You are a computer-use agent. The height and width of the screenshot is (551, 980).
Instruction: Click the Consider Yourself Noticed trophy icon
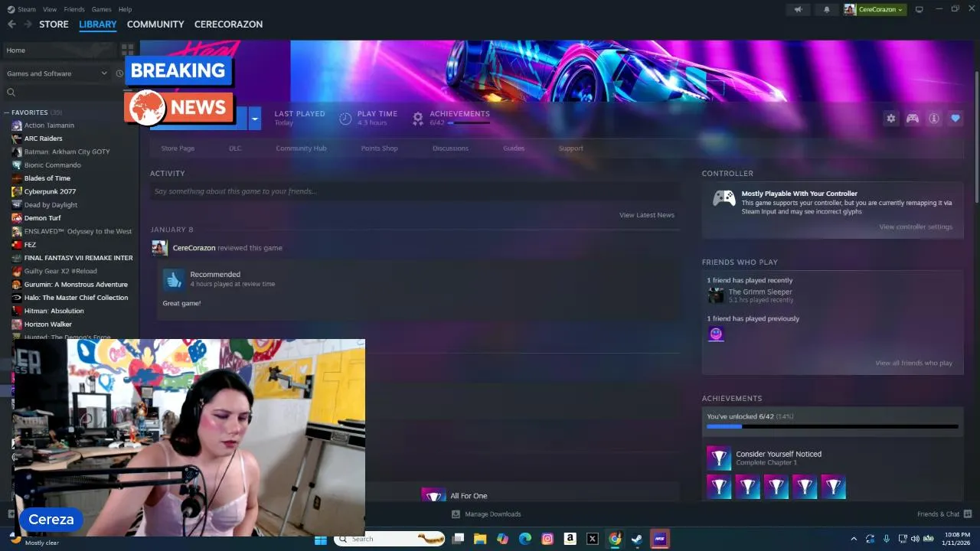(719, 458)
